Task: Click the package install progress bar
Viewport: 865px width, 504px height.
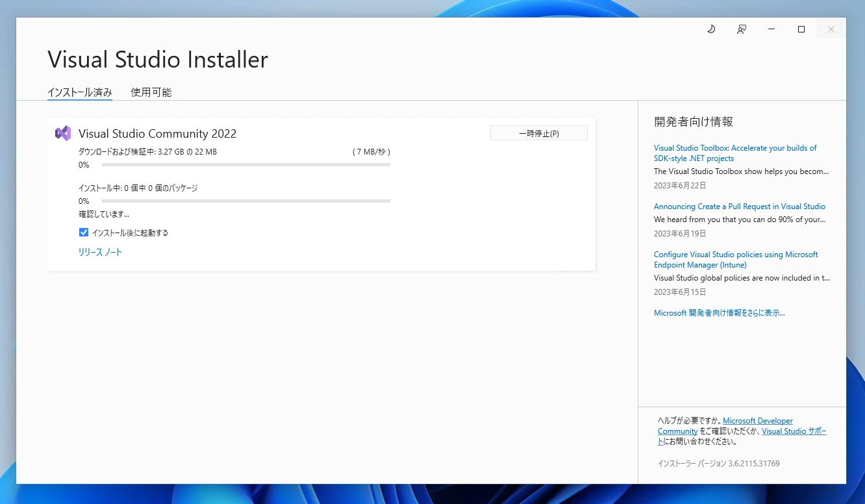Action: [x=246, y=201]
